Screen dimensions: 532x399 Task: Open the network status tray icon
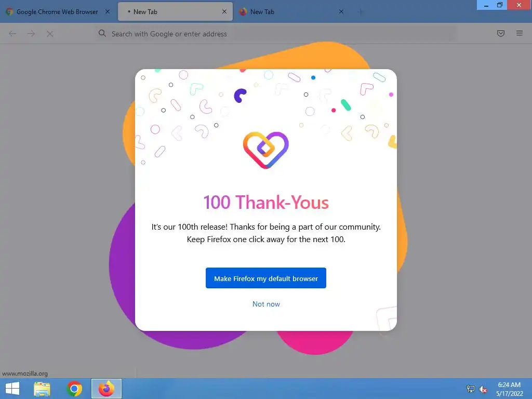(471, 389)
